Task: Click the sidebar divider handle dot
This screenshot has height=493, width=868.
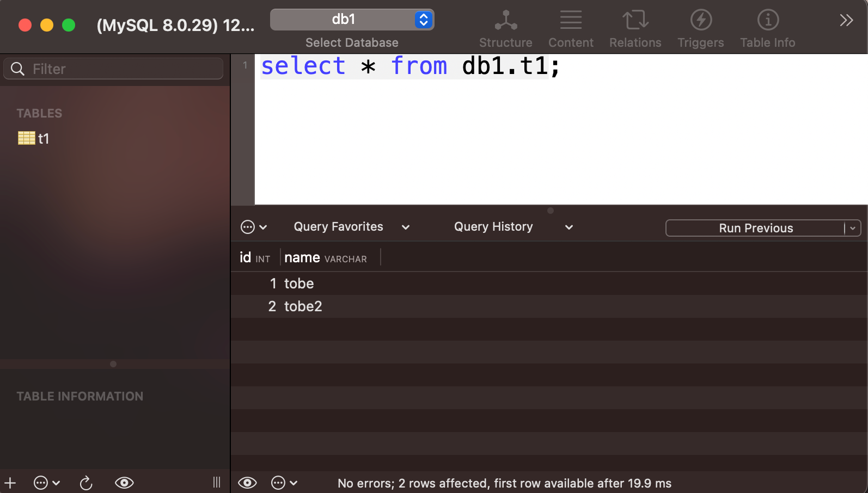Action: coord(113,364)
